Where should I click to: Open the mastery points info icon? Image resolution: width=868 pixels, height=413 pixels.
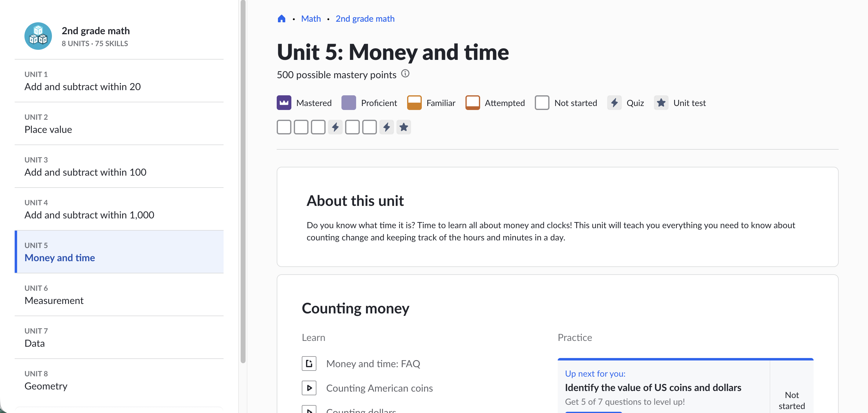(x=405, y=74)
